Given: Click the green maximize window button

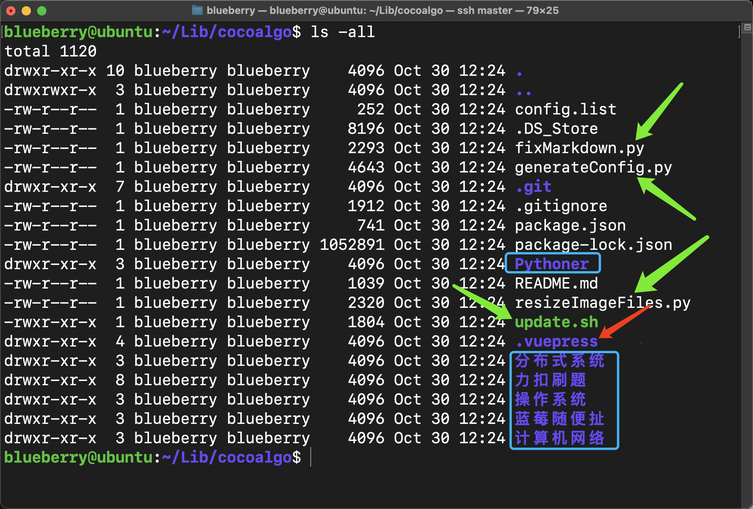Looking at the screenshot, I should (48, 10).
